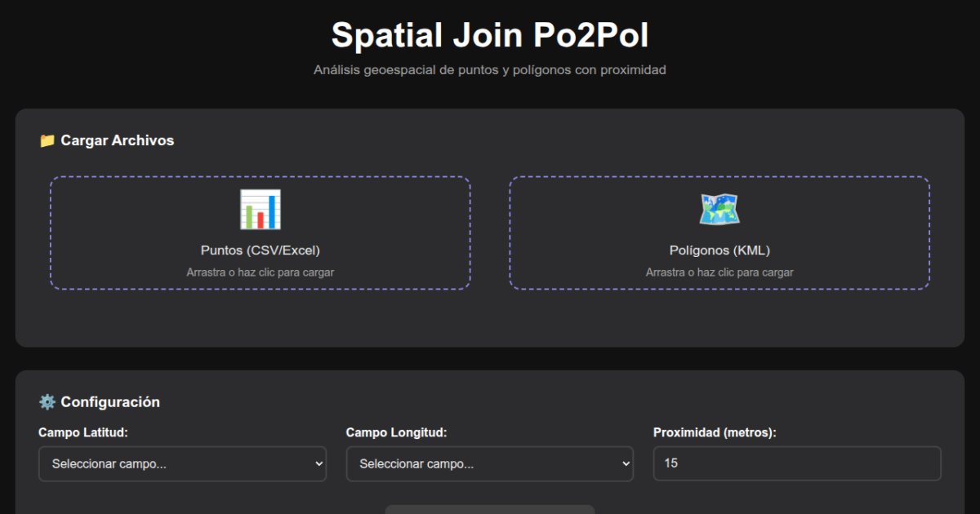
Task: Click the settings cog beside the configuration title
Action: tap(47, 402)
